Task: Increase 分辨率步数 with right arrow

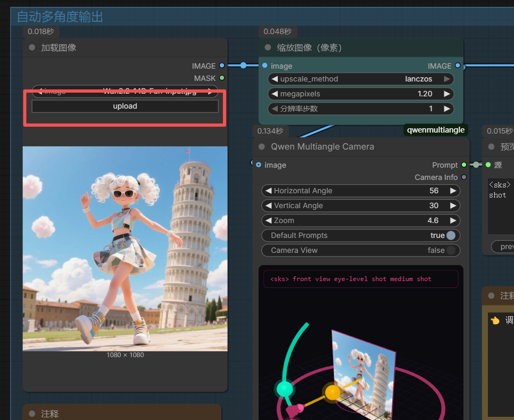Action: click(x=447, y=109)
